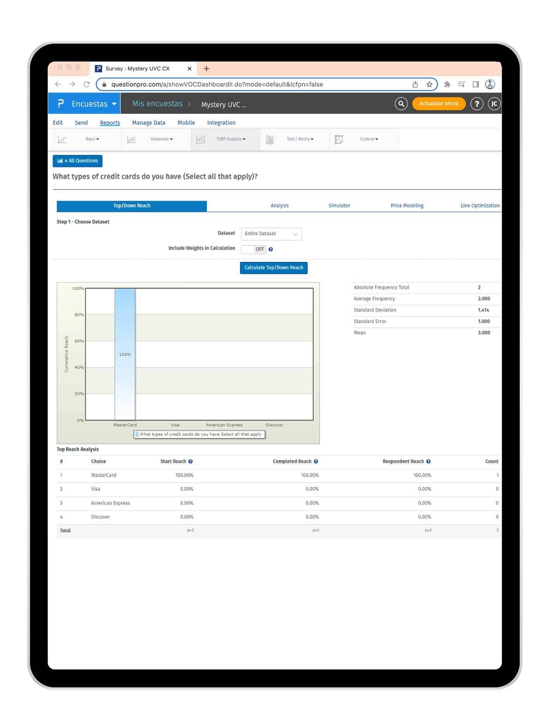This screenshot has width=560, height=728.
Task: Switch to the Price Modeling tab
Action: [407, 206]
